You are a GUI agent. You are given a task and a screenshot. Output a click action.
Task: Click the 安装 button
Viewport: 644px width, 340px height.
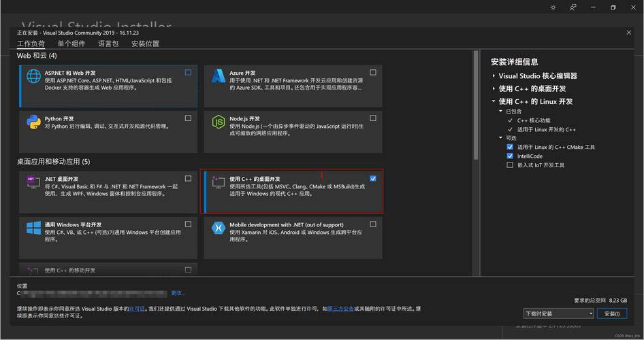[611, 313]
